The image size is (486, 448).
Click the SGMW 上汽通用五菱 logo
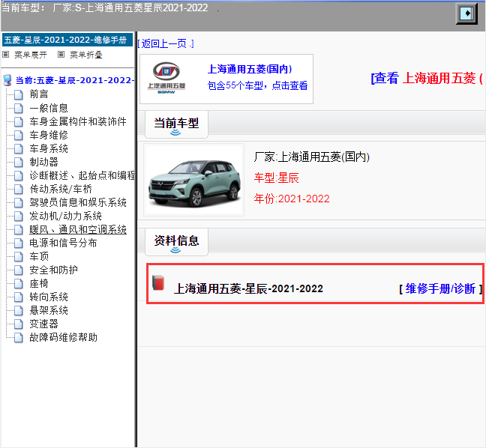point(166,78)
